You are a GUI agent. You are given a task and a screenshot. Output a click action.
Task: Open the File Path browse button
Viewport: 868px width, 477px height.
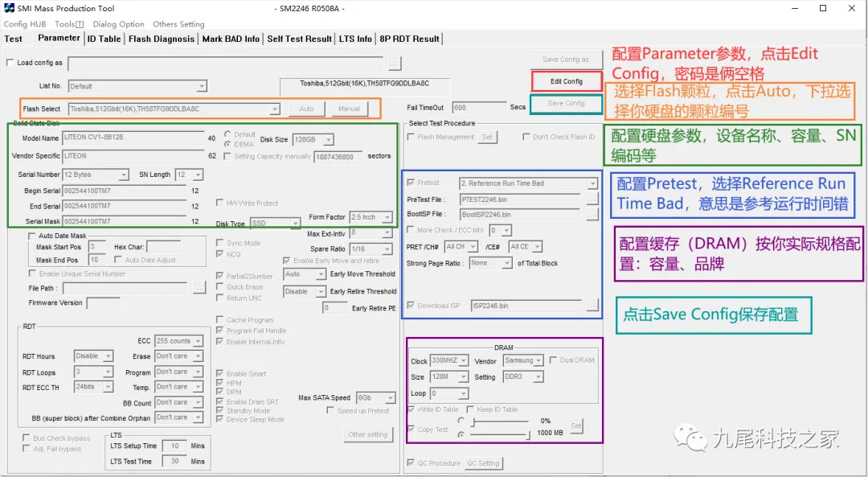pyautogui.click(x=199, y=288)
